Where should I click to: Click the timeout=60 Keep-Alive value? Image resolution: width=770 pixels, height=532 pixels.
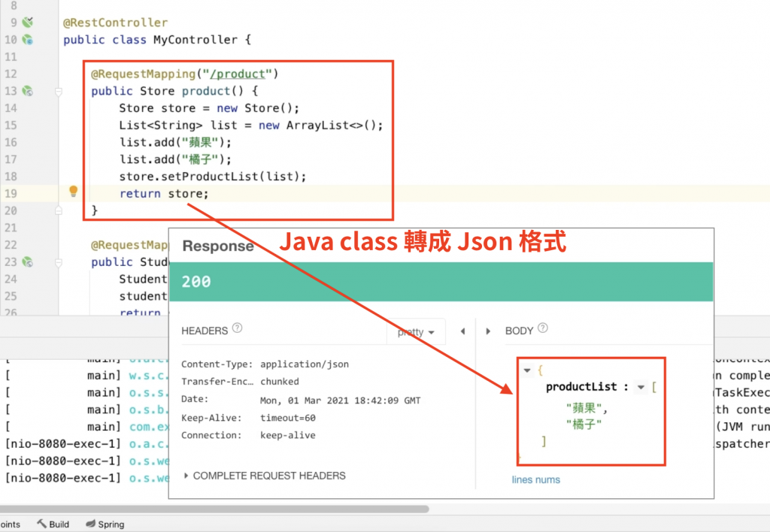tap(288, 418)
